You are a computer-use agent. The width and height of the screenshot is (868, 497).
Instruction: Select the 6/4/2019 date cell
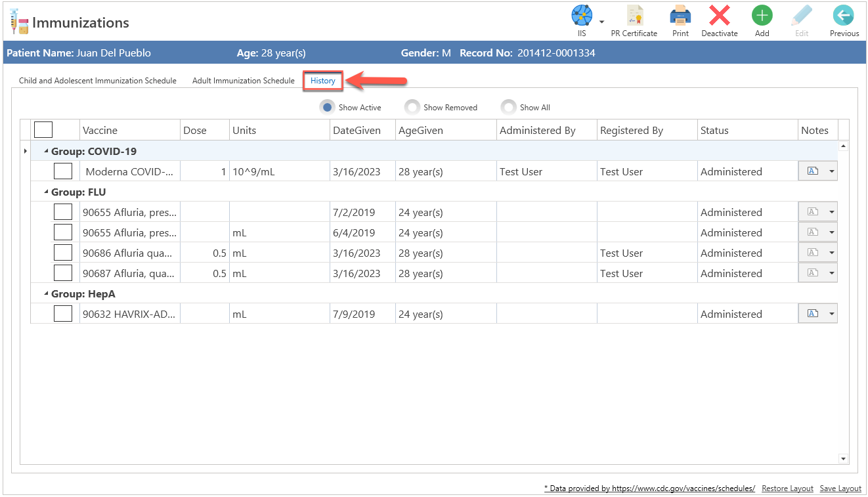[362, 232]
